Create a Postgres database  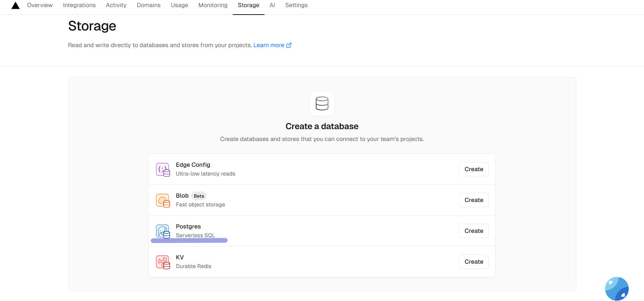474,231
